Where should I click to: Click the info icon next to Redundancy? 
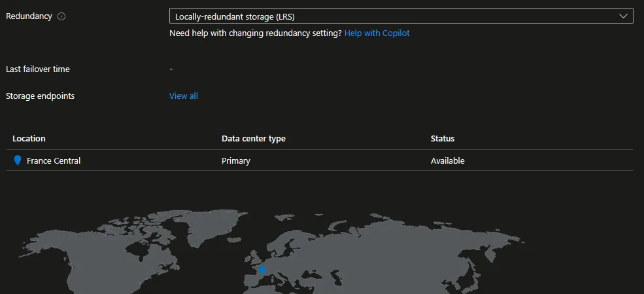61,16
